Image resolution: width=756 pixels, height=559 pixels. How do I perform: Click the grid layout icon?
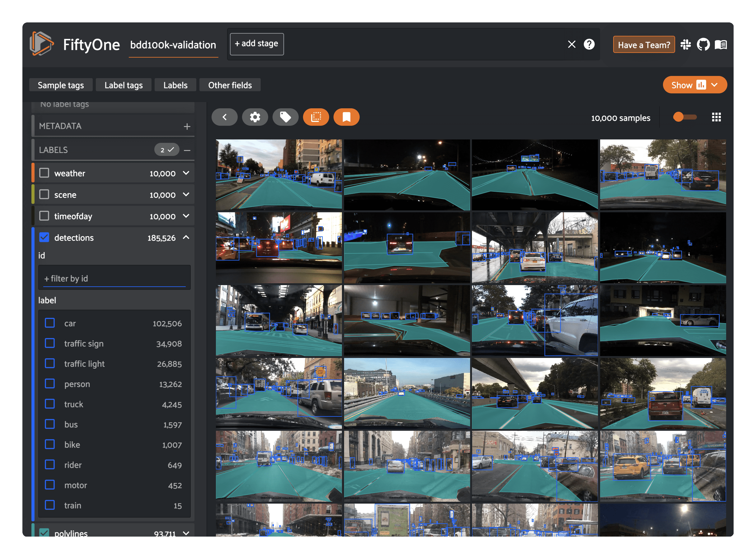[x=716, y=117]
